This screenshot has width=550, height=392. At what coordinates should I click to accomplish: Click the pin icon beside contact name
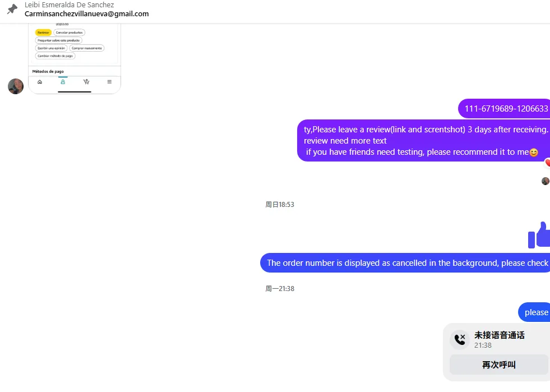tap(12, 9)
